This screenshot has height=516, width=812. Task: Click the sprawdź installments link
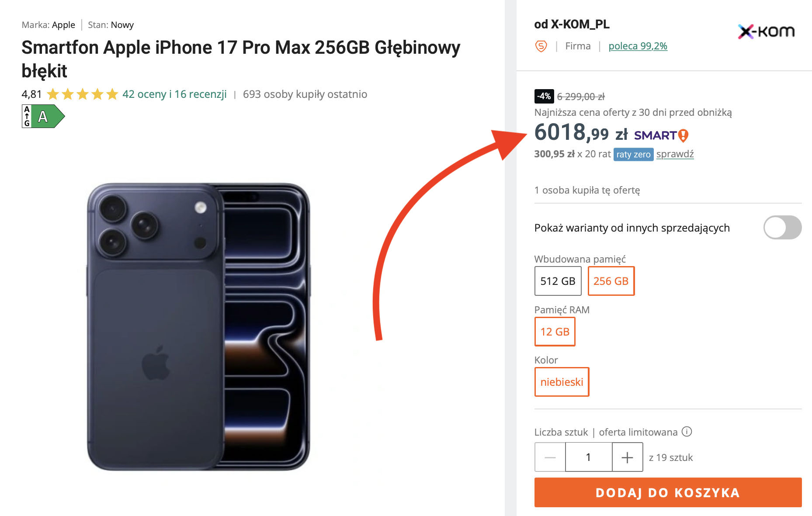(675, 154)
